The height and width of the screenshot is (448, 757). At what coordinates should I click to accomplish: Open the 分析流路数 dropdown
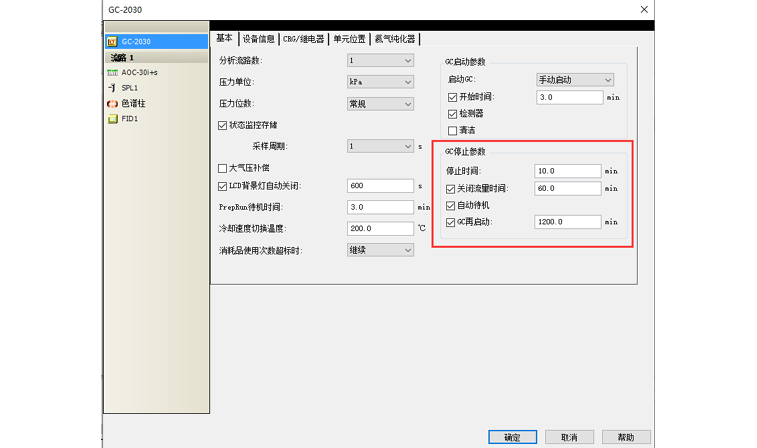(x=380, y=61)
